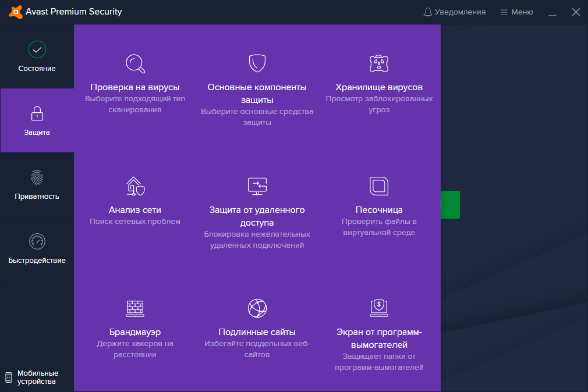Click the Sandbox square icon

(x=379, y=186)
